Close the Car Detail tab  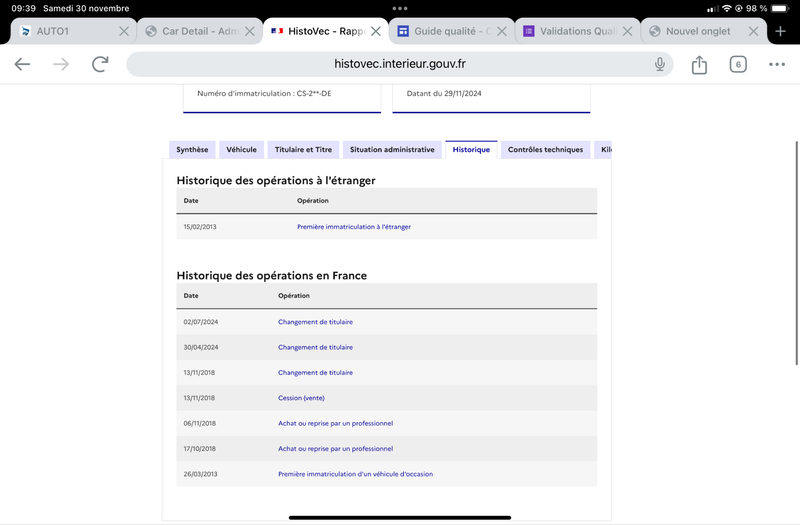click(249, 31)
